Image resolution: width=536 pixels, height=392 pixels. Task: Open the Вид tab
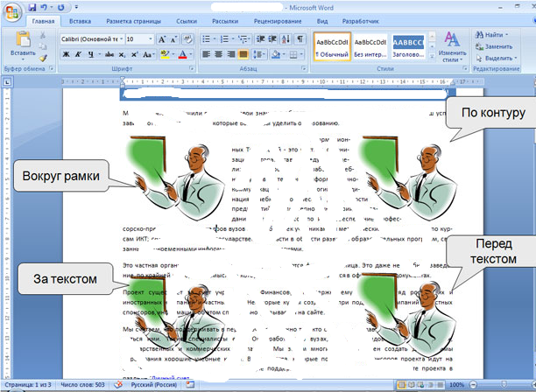322,21
